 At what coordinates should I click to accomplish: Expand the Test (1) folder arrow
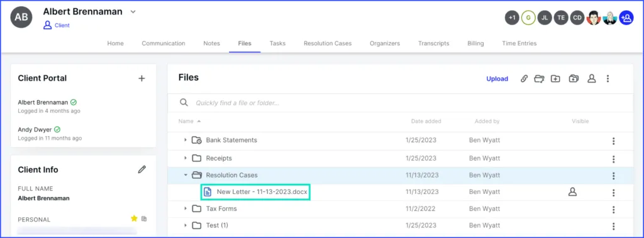point(186,225)
